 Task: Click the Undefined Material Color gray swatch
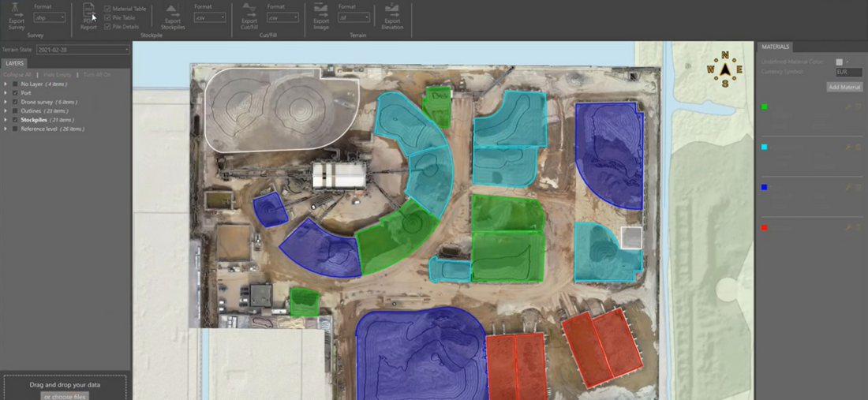tap(840, 62)
